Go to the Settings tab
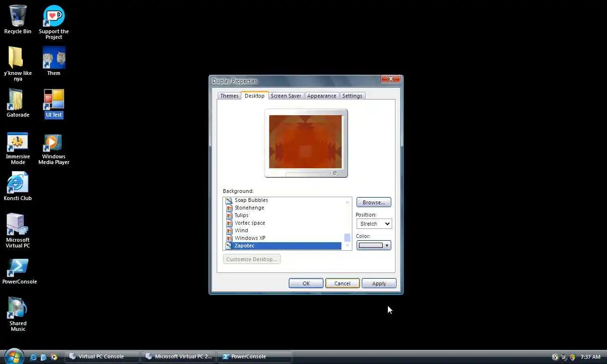The image size is (607, 364). 352,96
